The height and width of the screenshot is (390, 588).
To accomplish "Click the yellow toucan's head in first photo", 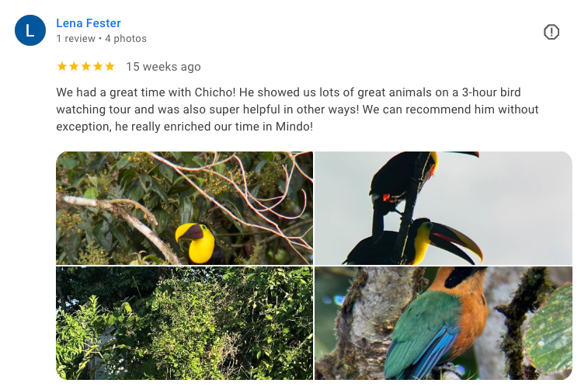I will (191, 239).
